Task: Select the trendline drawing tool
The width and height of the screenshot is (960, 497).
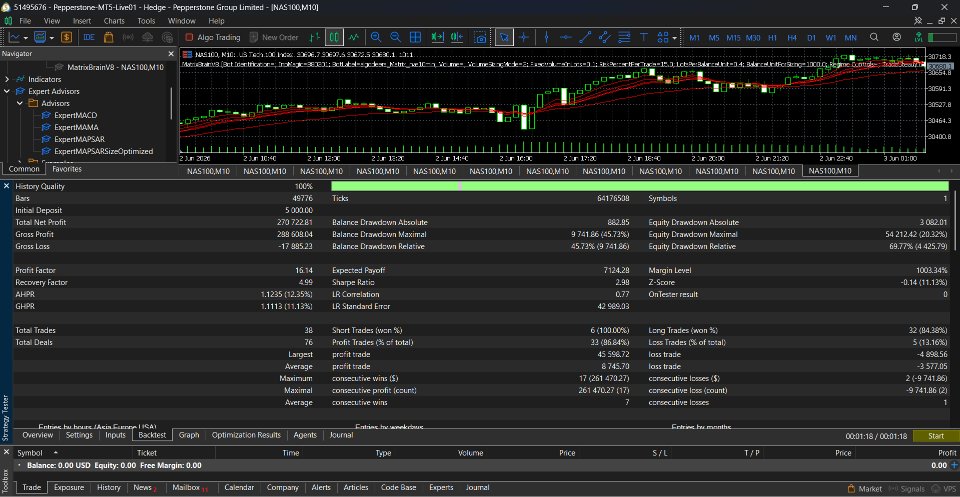Action: click(585, 37)
